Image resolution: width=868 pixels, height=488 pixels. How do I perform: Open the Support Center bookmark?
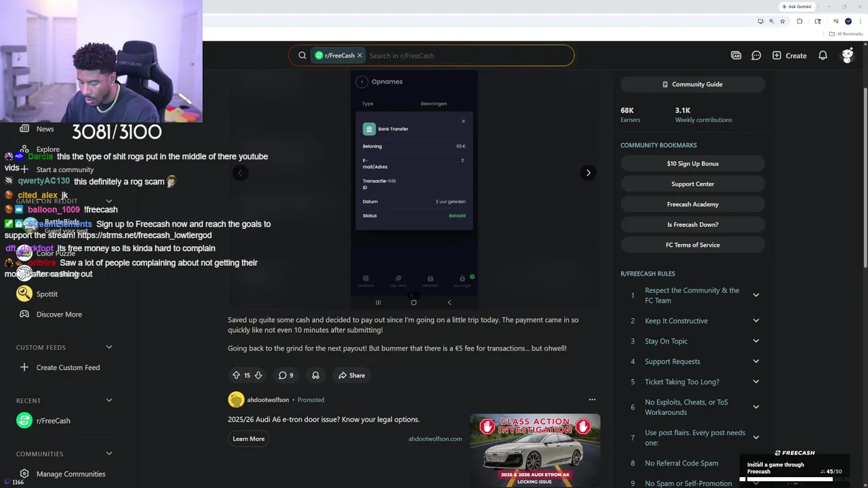pyautogui.click(x=692, y=184)
